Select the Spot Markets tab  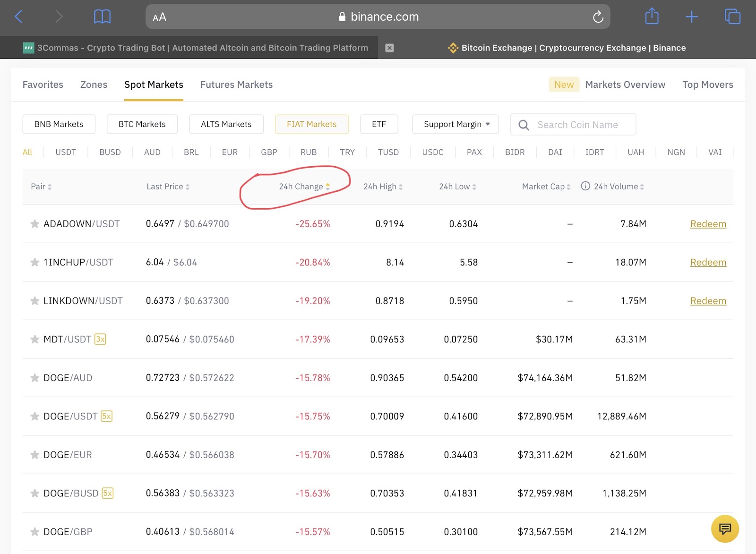pyautogui.click(x=154, y=85)
